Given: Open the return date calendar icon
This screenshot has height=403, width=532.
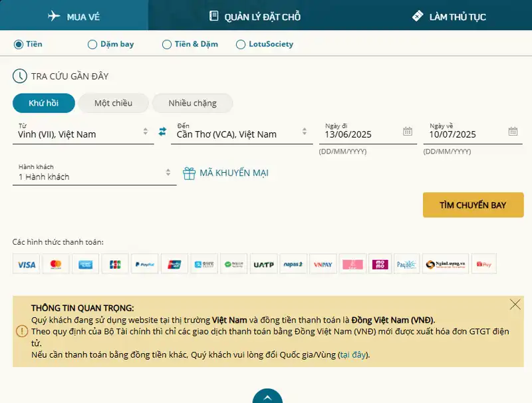Looking at the screenshot, I should coord(513,132).
